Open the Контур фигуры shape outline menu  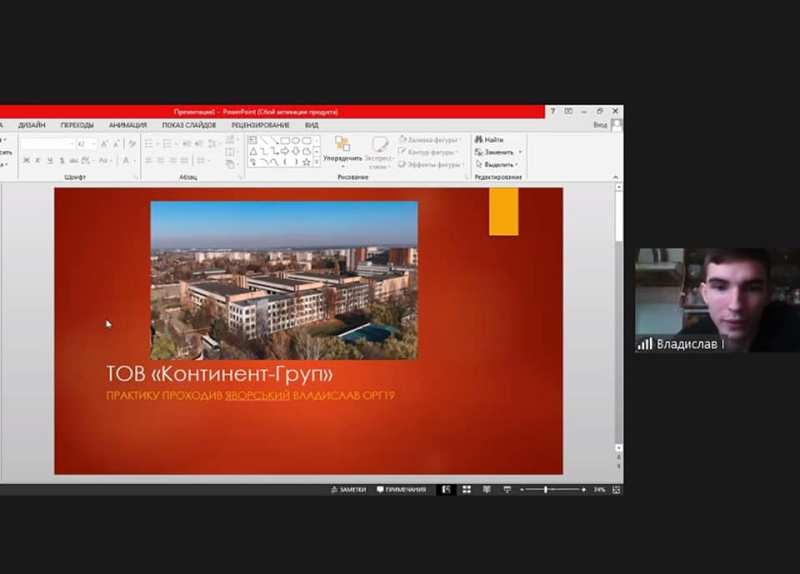click(x=427, y=152)
